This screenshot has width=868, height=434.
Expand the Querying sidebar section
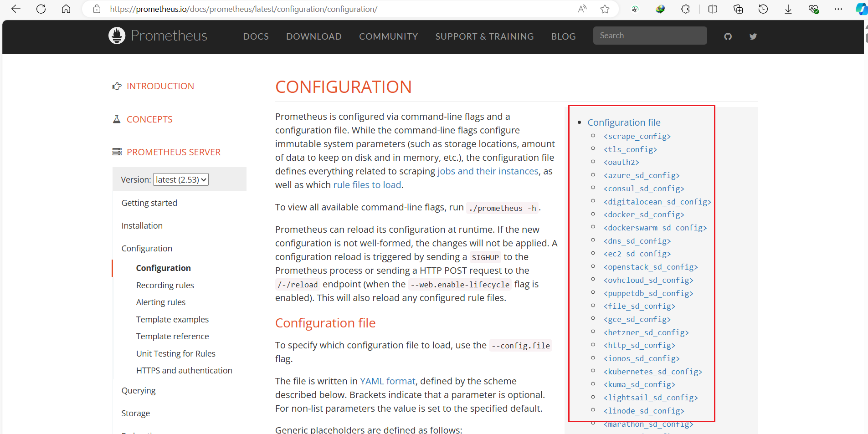(139, 390)
